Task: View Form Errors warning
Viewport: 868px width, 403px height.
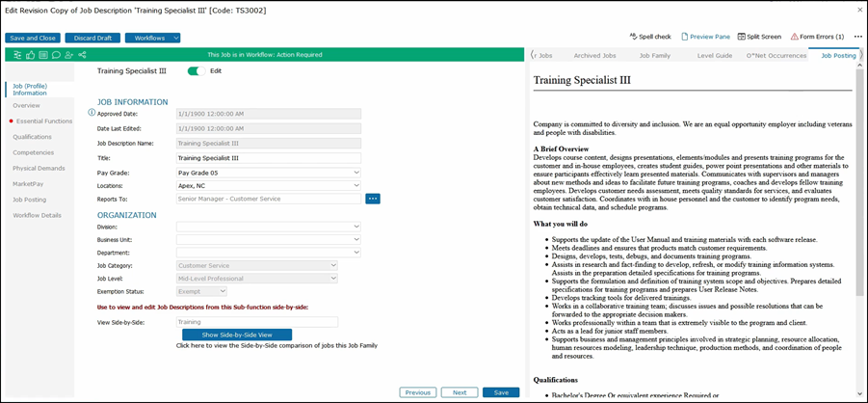Action: pos(817,37)
